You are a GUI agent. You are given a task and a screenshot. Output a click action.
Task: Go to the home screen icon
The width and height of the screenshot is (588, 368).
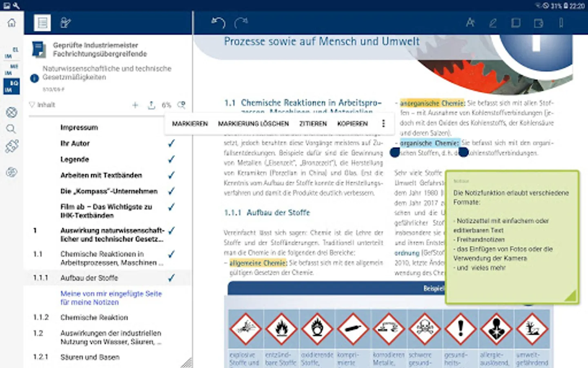click(x=11, y=23)
